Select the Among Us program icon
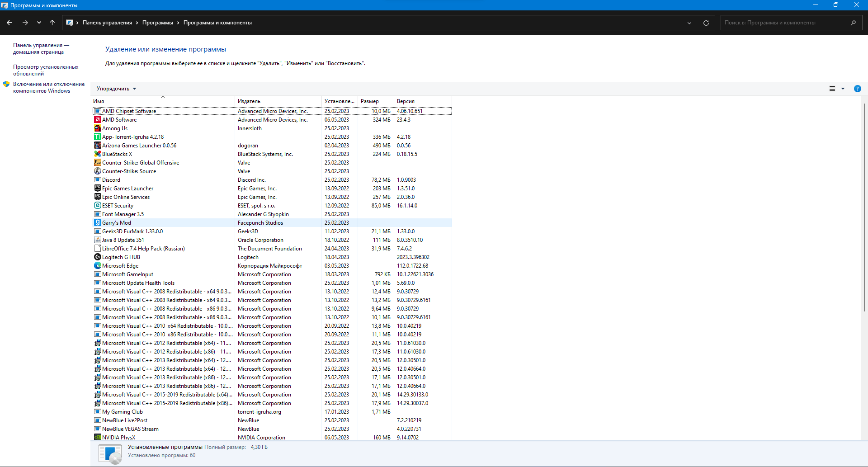The height and width of the screenshot is (467, 868). point(97,128)
